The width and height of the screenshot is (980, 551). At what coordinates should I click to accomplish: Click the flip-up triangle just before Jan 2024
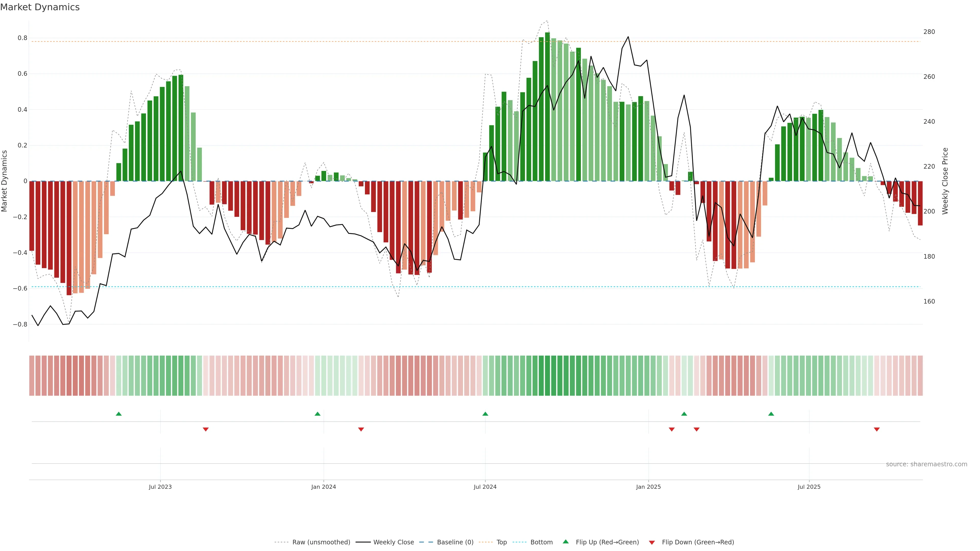pos(318,414)
